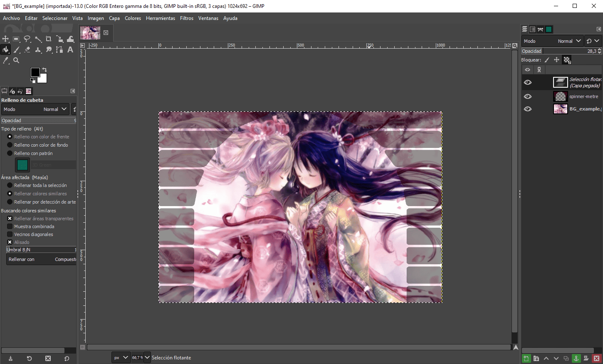Click the green pattern preview swatch
Screen dimensions: 603x364
tap(22, 165)
